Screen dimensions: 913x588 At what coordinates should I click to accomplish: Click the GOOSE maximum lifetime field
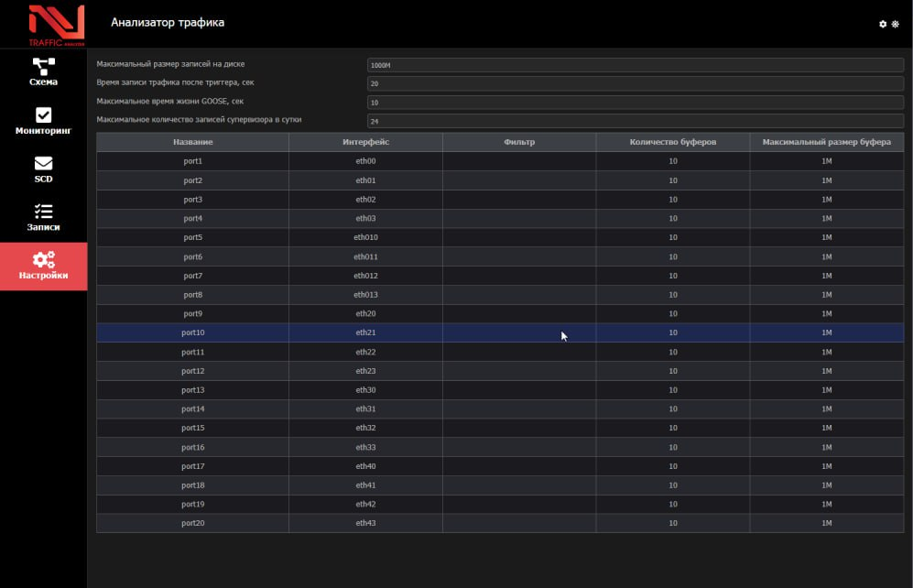(x=635, y=102)
